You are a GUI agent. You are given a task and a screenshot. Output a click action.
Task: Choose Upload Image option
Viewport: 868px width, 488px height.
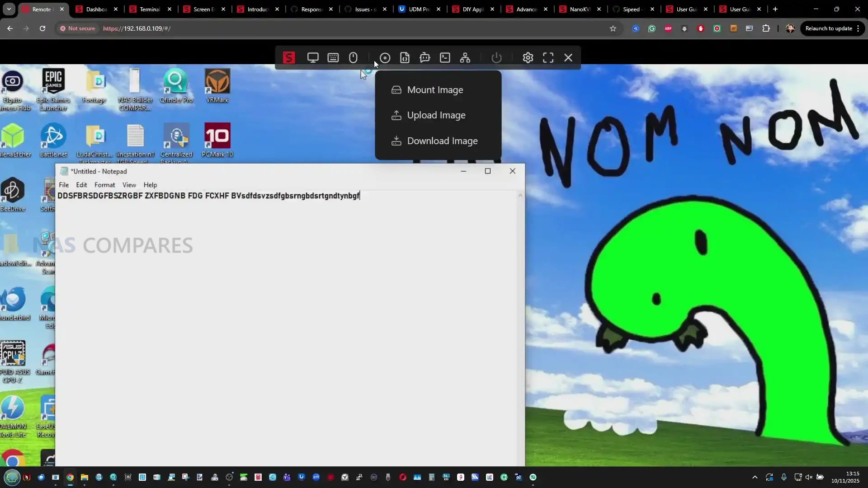(x=436, y=115)
